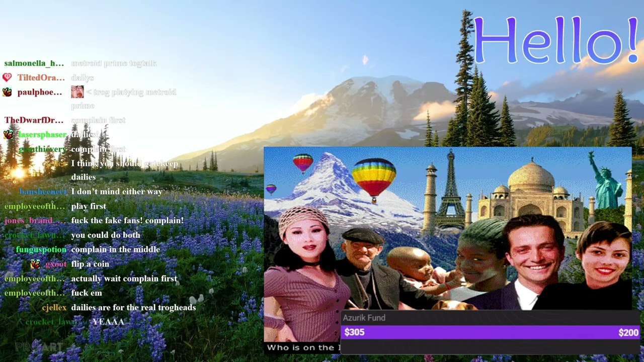Click the "YEAAA" chat message
Screen dimensions: 644x362
pos(108,322)
